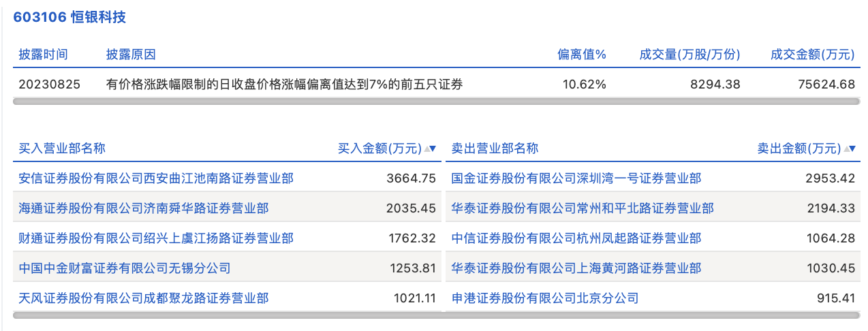This screenshot has height=331, width=868.
Task: Click the 卖出金额(万元) column header
Action: point(799,148)
